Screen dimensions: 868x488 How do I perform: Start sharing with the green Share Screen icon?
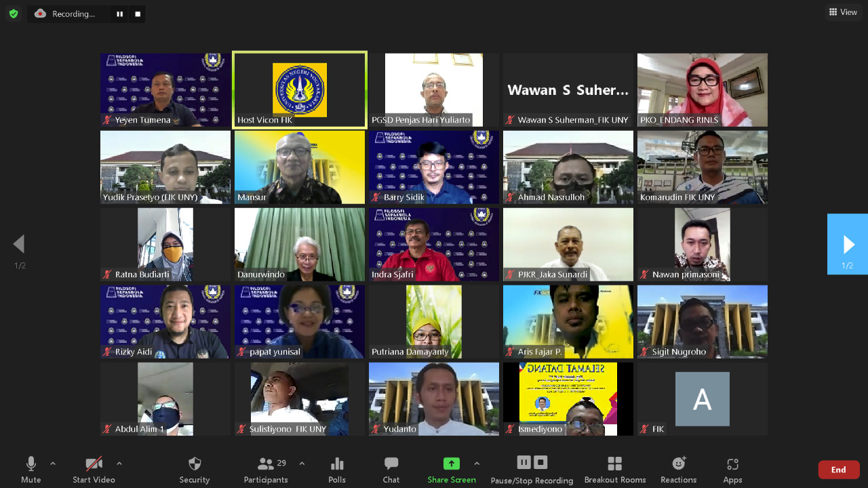[x=452, y=464]
